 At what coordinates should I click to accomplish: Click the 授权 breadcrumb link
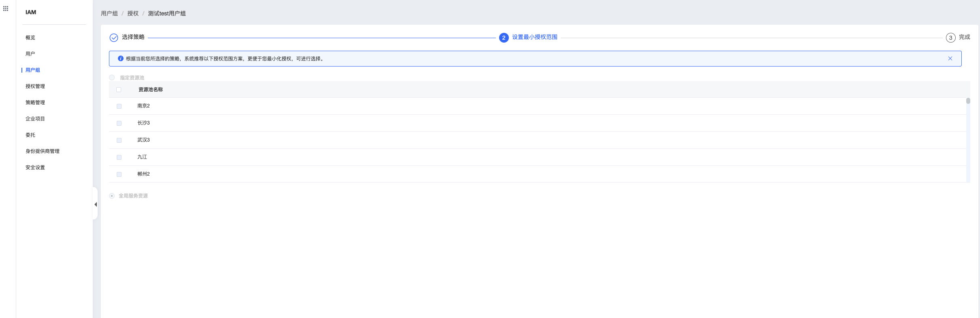click(x=133, y=13)
